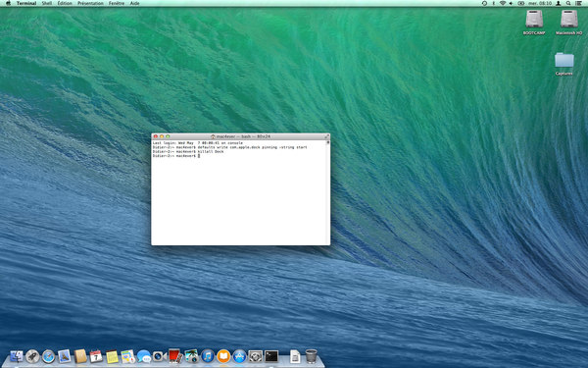Screen dimensions: 588x368
Task: Click the Bluetooth menu bar icon
Action: click(x=494, y=3)
